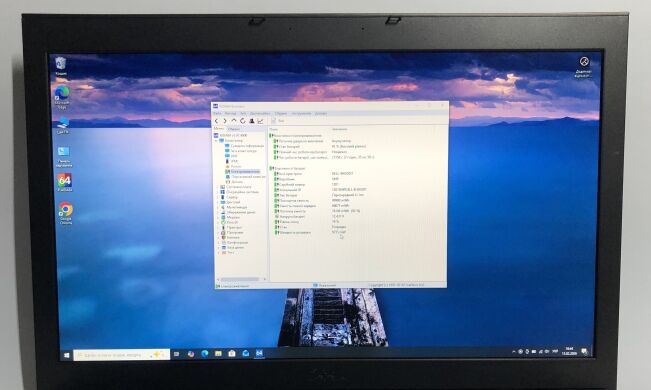The width and height of the screenshot is (651, 390).
Task: Expand the Display node in the tree
Action: [218, 202]
